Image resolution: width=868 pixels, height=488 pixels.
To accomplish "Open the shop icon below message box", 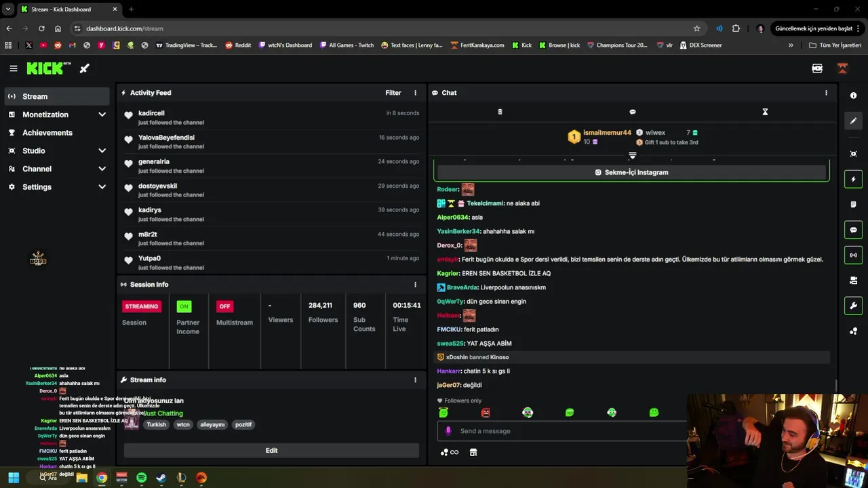I will pos(473,452).
